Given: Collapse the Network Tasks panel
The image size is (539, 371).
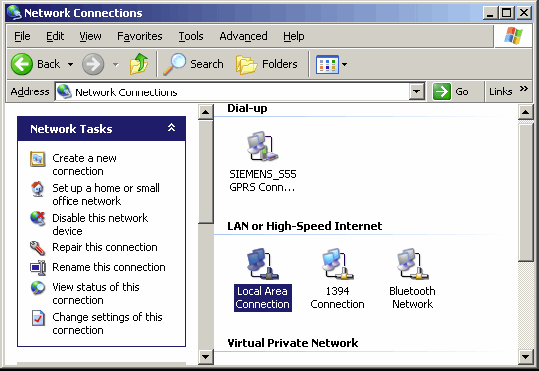Looking at the screenshot, I should coord(171,128).
